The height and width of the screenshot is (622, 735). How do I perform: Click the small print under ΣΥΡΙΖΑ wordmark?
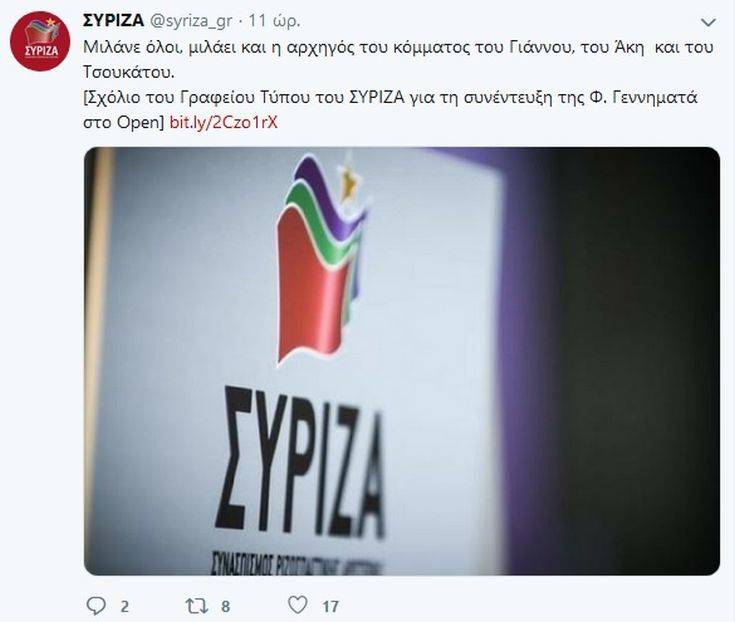296,562
